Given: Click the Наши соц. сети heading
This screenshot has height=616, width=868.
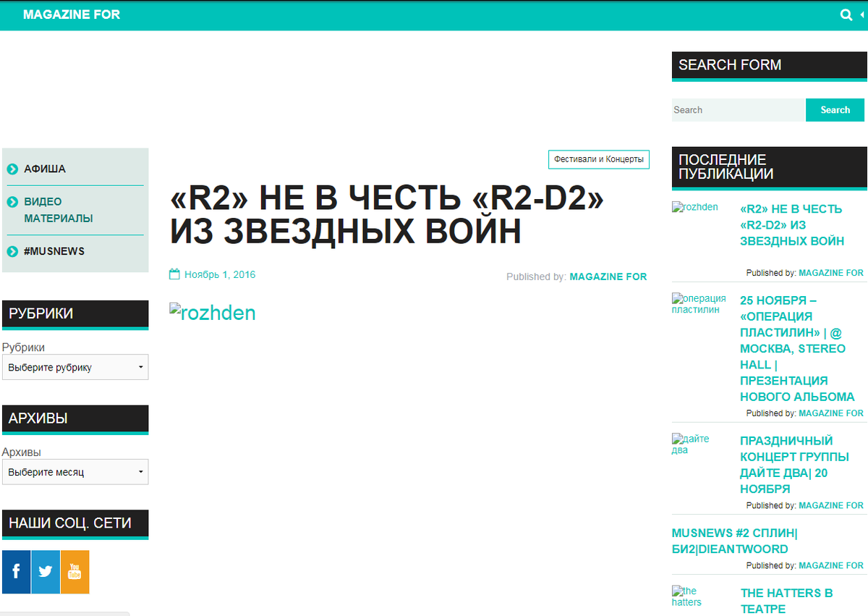Looking at the screenshot, I should tap(75, 523).
